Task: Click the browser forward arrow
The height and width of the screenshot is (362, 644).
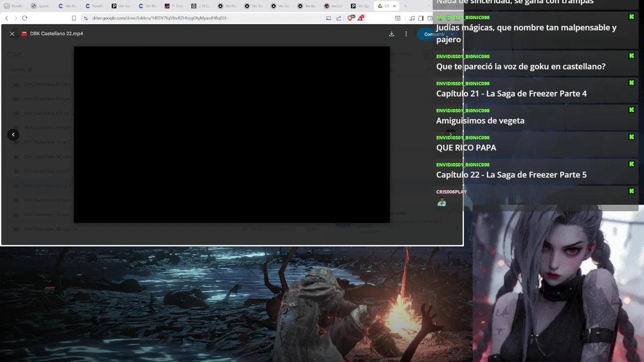Action: (15, 18)
